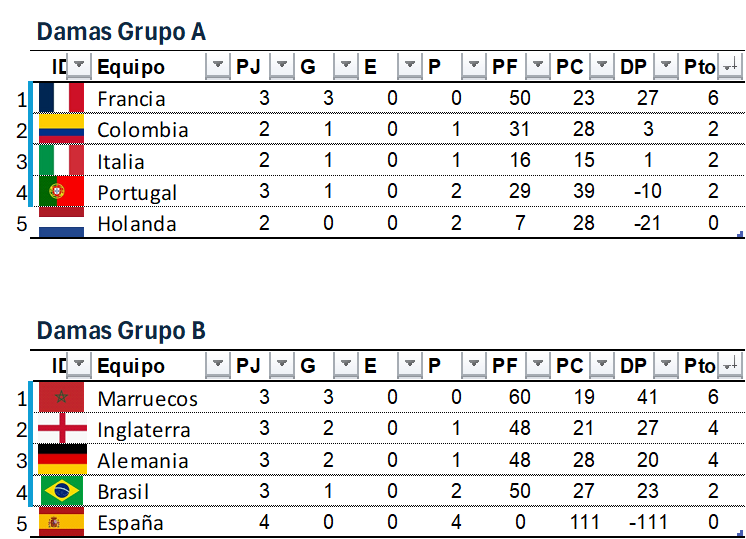Screen dimensions: 746x539
Task: Click the Damas Grupo A title
Action: [121, 32]
